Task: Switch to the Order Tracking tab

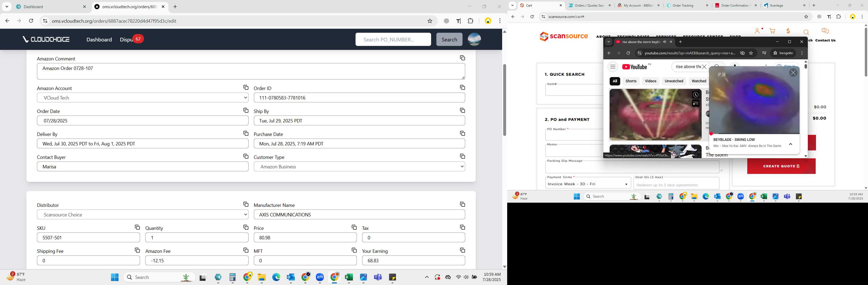Action: 688,5
